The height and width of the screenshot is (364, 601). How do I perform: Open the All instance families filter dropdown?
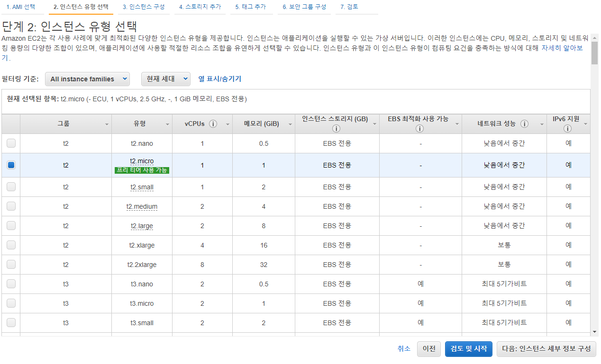(87, 79)
